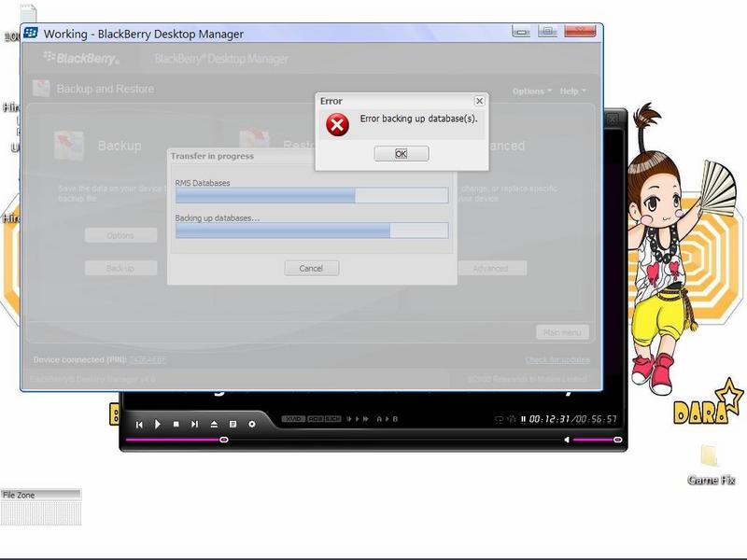Close the Error dialog with X

point(479,101)
